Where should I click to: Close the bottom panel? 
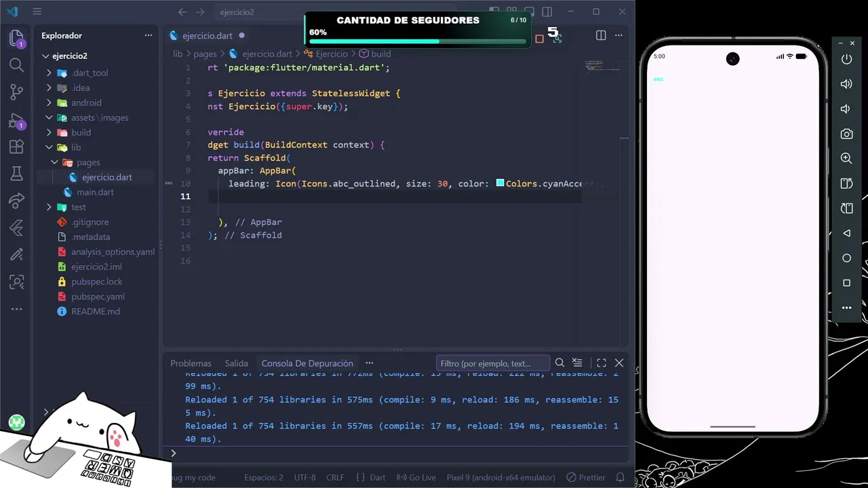(619, 363)
